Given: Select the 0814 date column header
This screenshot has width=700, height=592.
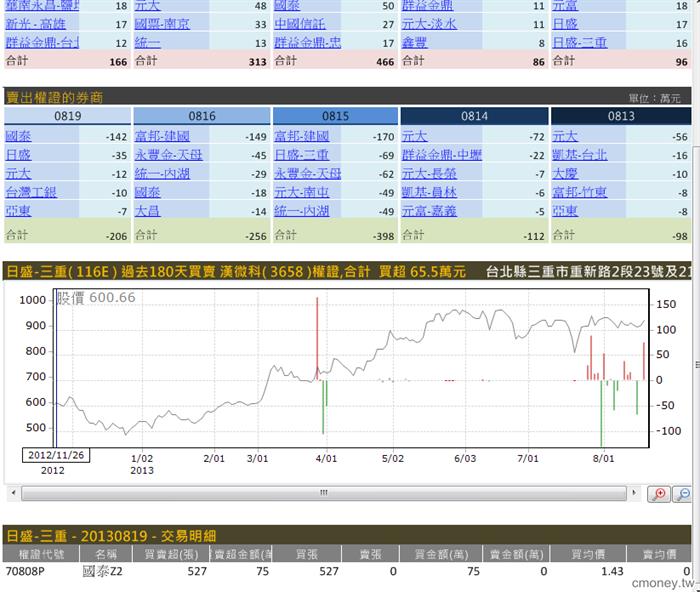Looking at the screenshot, I should (475, 116).
